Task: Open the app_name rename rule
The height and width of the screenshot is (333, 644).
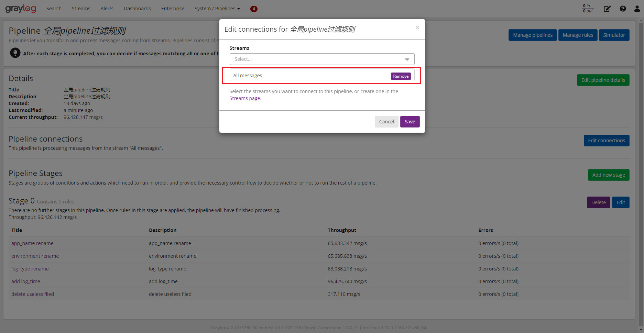Action: (x=32, y=243)
